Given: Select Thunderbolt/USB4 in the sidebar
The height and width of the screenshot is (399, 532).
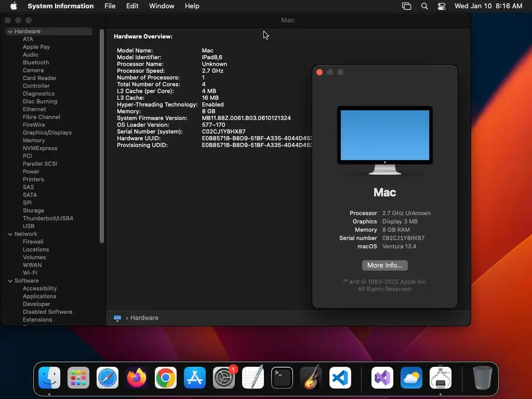Looking at the screenshot, I should click(x=48, y=219).
